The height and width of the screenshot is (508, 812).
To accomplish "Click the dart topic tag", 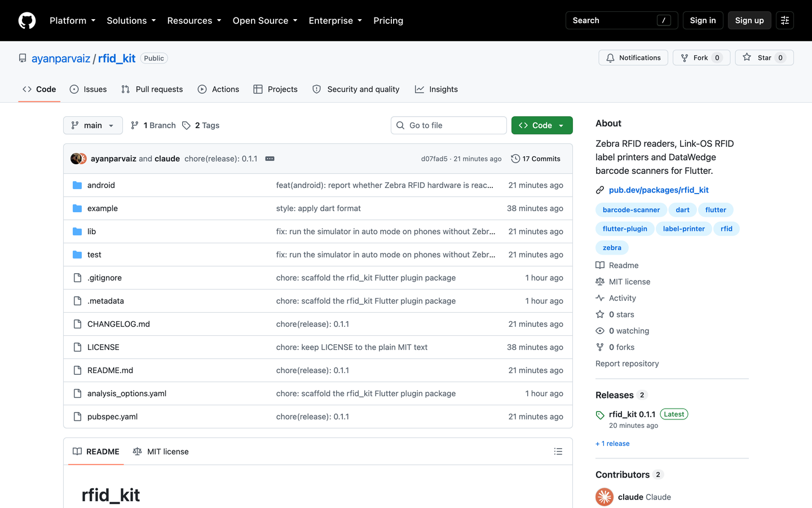I will (x=682, y=210).
